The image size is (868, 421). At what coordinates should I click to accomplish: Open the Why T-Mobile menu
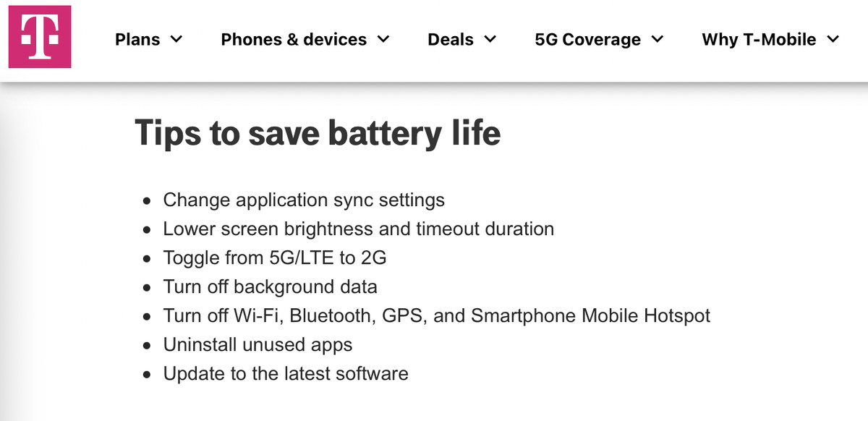click(x=770, y=39)
